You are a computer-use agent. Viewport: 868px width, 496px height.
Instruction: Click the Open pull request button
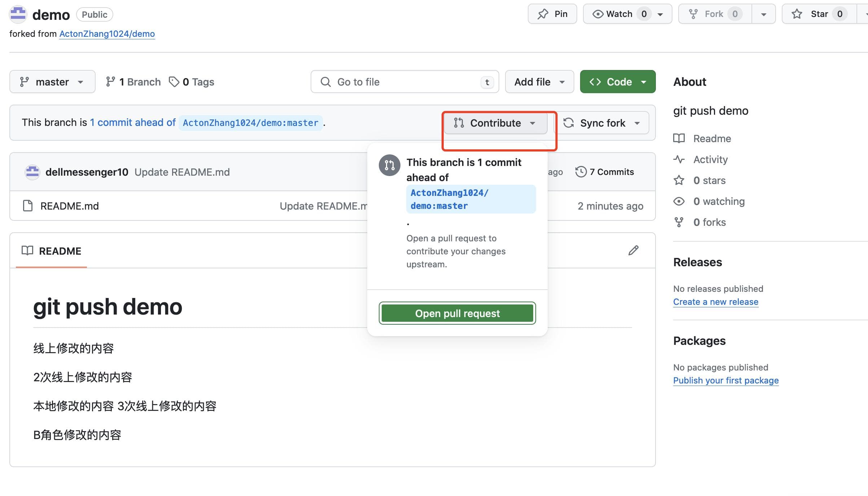(457, 313)
